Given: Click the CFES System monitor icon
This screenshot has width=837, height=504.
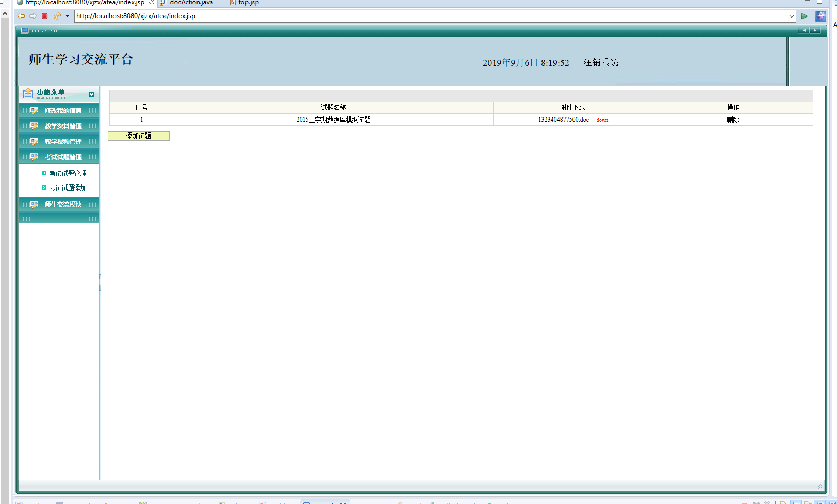Looking at the screenshot, I should pyautogui.click(x=25, y=31).
